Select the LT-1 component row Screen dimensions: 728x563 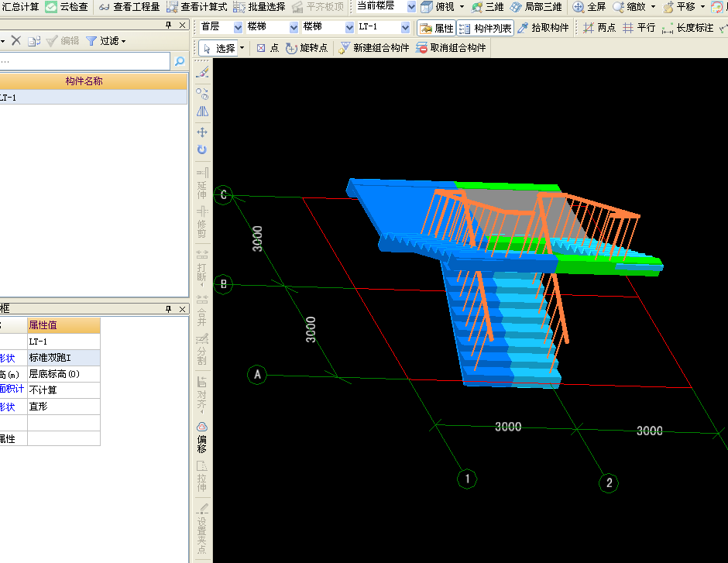93,98
